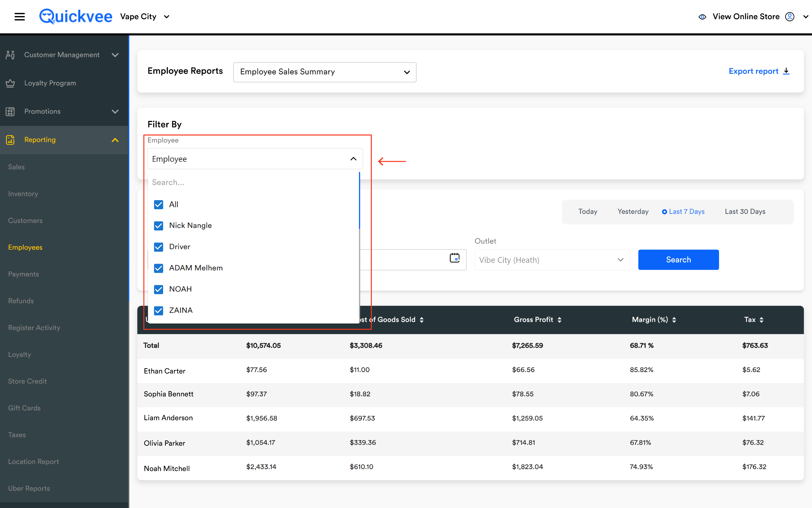Open Loyalty Program sidebar item
Screen dimensions: 812x508
[x=64, y=83]
